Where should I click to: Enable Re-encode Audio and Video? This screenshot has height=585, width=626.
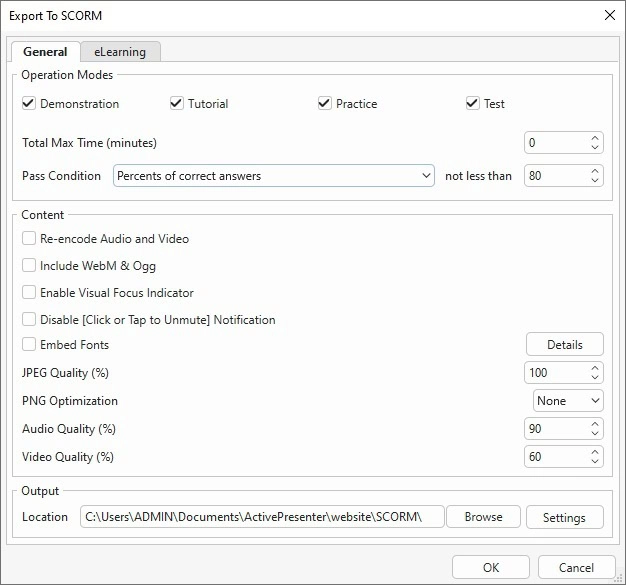tap(29, 239)
